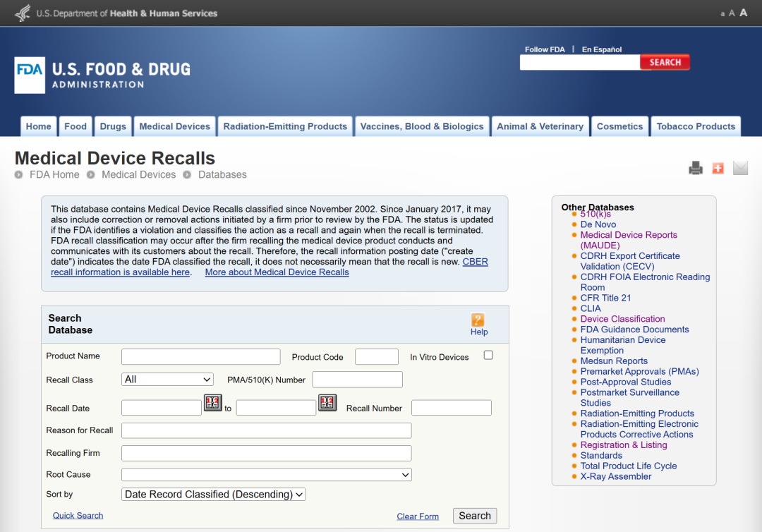
Task: Focus the Product Code field
Action: point(377,356)
